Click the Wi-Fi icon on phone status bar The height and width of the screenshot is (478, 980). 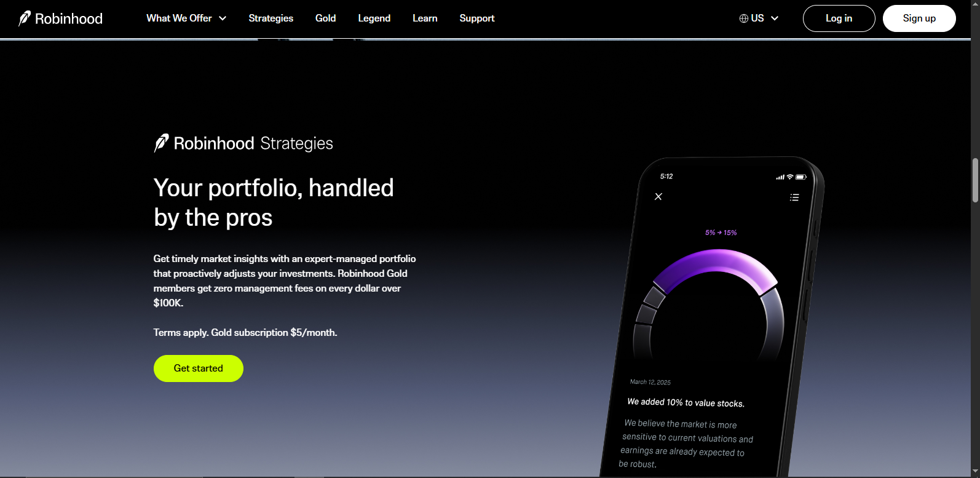pyautogui.click(x=790, y=177)
